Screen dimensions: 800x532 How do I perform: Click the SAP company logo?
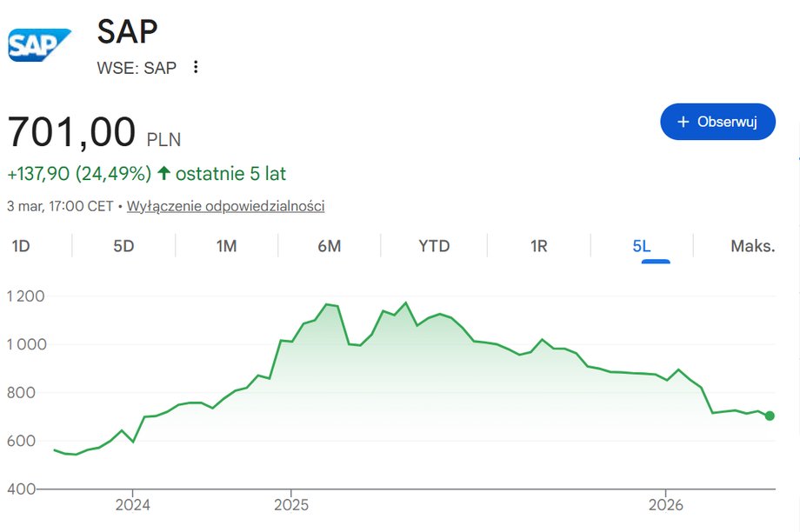coord(39,44)
